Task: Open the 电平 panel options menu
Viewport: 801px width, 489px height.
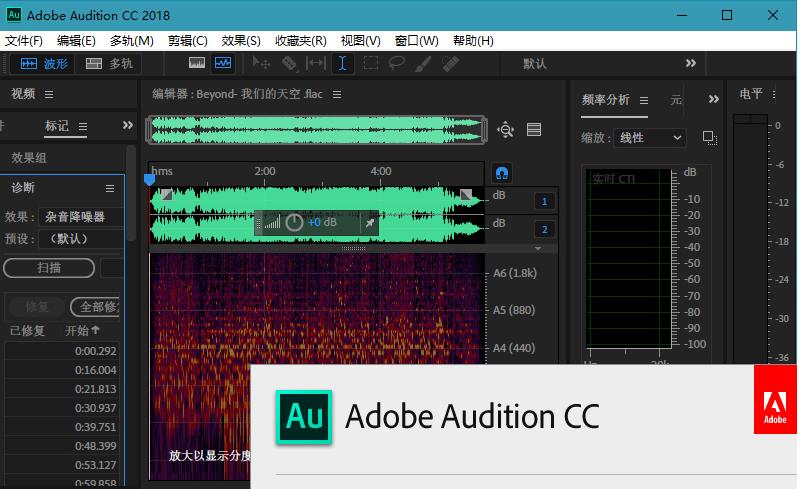Action: [x=774, y=95]
